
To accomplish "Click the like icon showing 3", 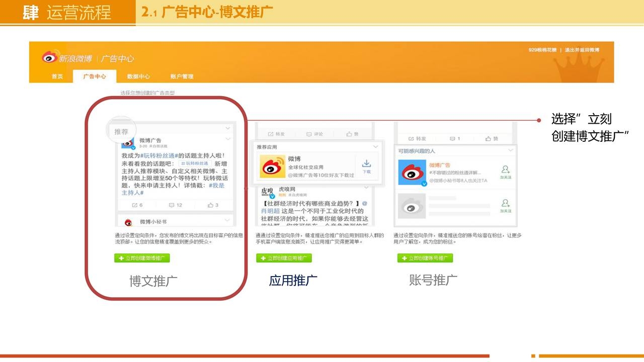I will coord(213,205).
